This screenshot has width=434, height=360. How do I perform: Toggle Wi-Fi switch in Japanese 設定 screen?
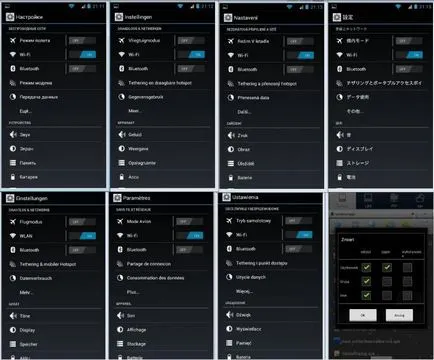point(409,55)
